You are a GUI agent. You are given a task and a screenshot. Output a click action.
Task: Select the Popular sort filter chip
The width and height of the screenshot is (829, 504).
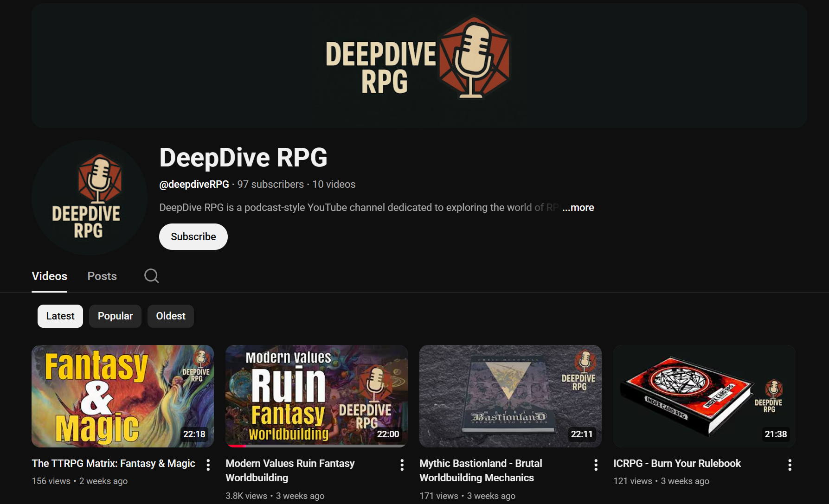pyautogui.click(x=115, y=316)
